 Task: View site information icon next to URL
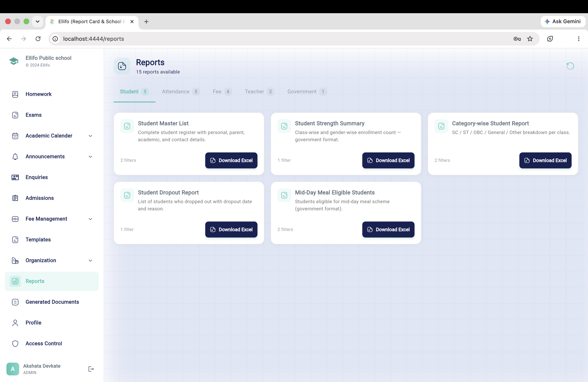pos(55,39)
